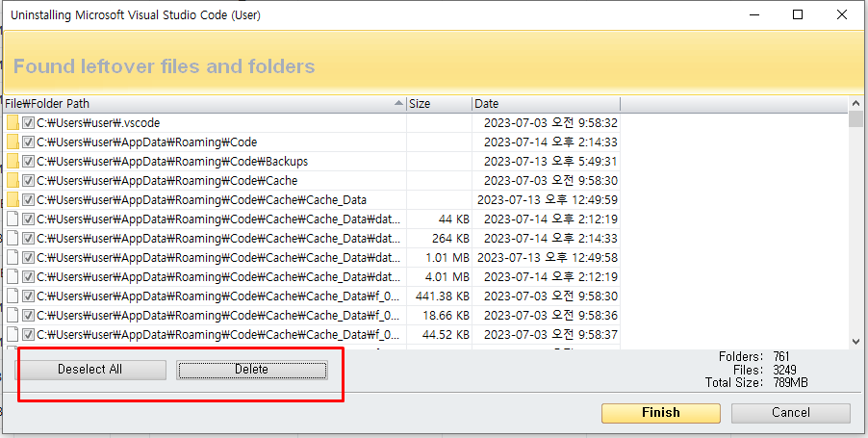Click the 441.38 KB size cell
Viewport: 868px width, 438px height.
tap(440, 296)
